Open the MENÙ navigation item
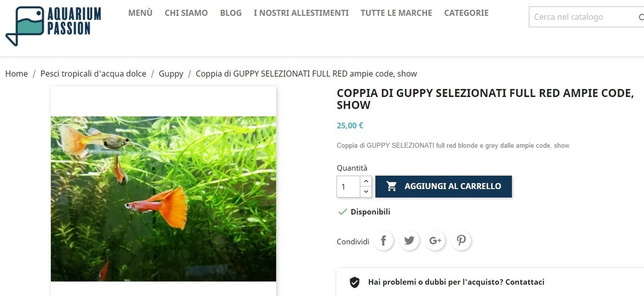This screenshot has width=644, height=296. point(140,13)
